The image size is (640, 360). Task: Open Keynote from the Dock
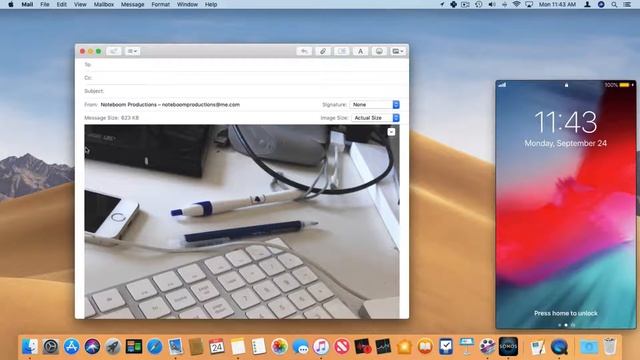coord(467,347)
